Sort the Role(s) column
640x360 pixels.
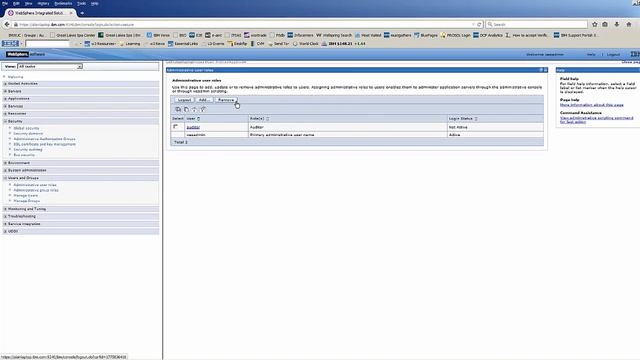[268, 119]
